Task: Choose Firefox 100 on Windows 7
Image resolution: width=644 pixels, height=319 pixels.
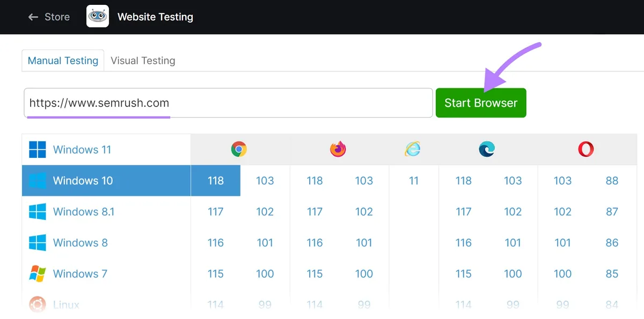Action: pos(364,274)
